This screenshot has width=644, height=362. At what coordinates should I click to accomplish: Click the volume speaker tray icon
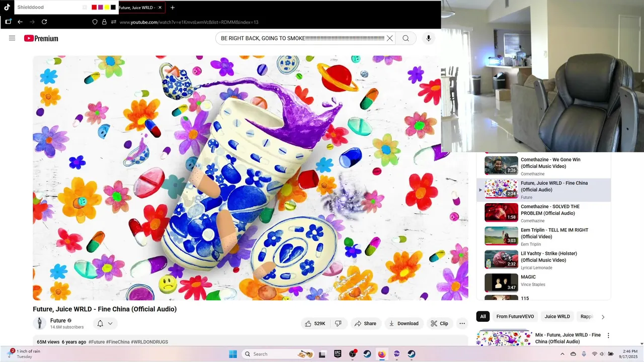point(603,354)
